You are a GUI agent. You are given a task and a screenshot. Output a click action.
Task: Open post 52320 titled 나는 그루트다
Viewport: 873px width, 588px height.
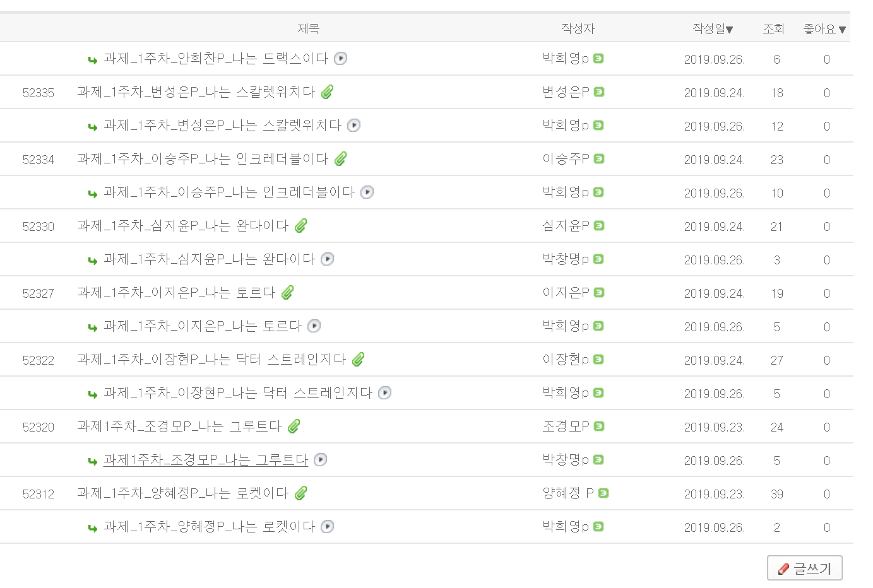tap(179, 426)
